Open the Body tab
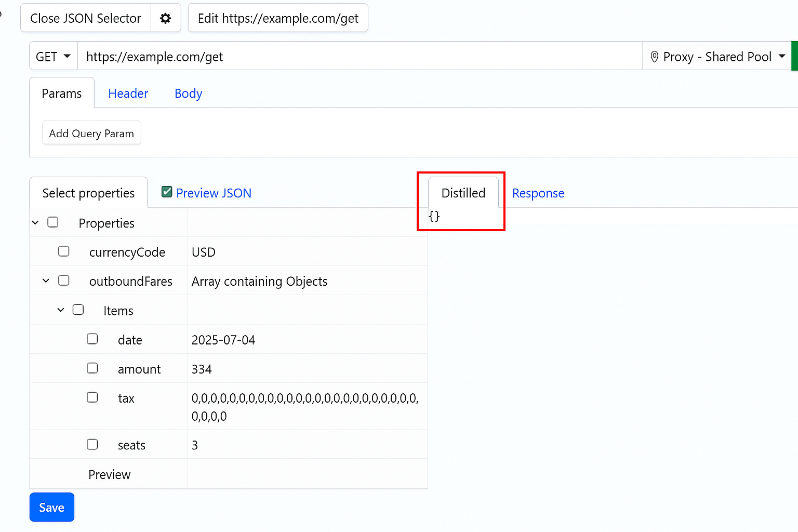 (x=188, y=94)
